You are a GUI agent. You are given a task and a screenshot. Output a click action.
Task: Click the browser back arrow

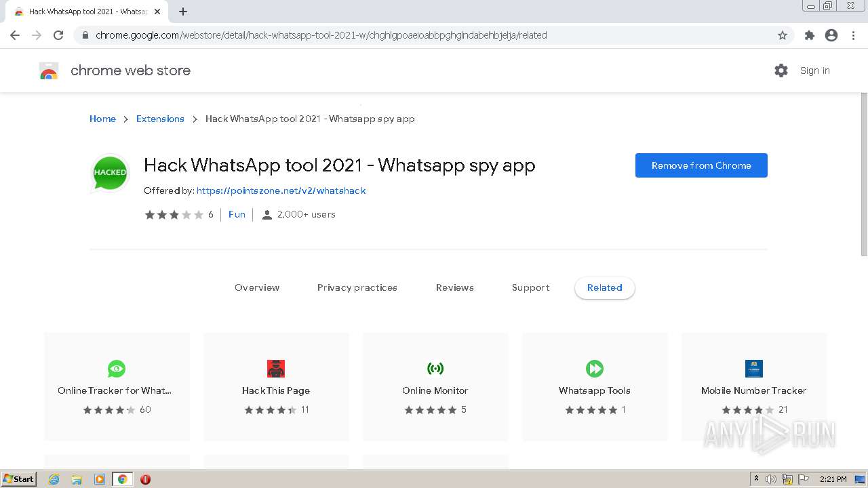[15, 35]
